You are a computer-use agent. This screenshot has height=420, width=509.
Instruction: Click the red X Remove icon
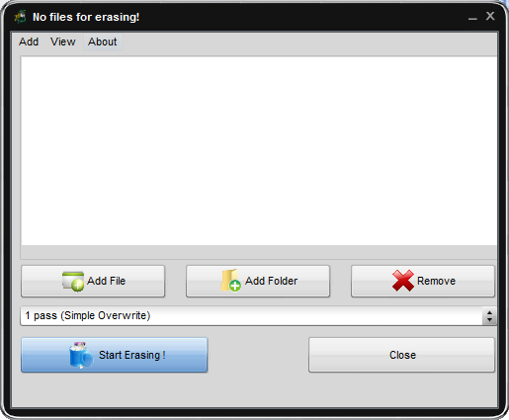403,281
